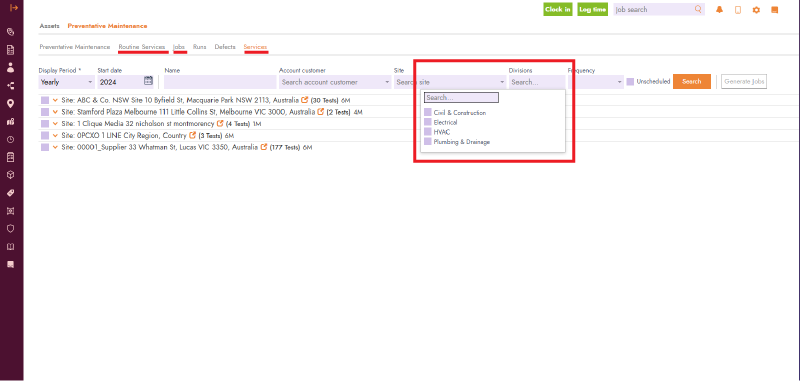Open the calendar icon beside Start date
Image resolution: width=800 pixels, height=381 pixels.
148,81
